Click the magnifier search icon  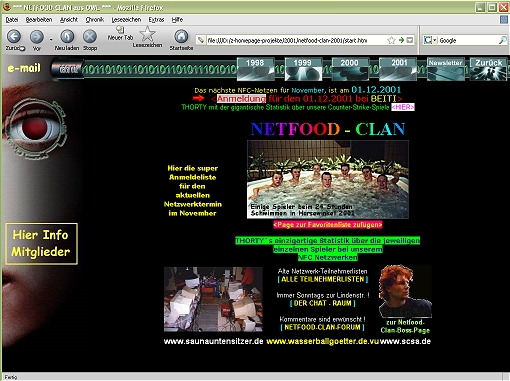(502, 40)
